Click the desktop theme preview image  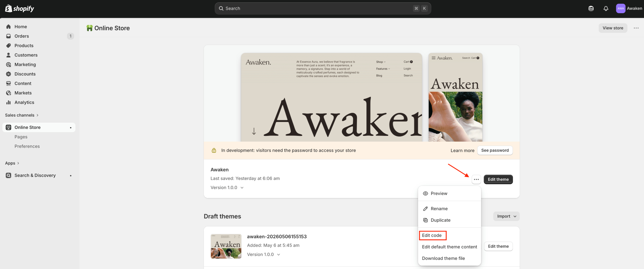point(332,97)
